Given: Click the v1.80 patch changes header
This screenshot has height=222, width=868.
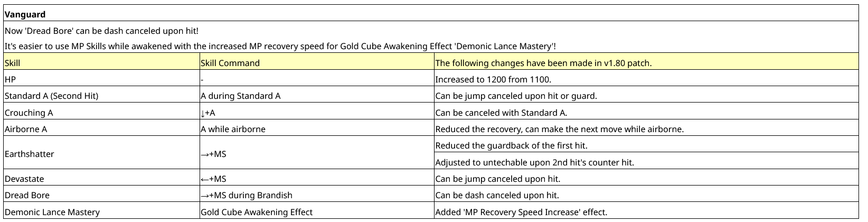Looking at the screenshot, I should pos(647,62).
